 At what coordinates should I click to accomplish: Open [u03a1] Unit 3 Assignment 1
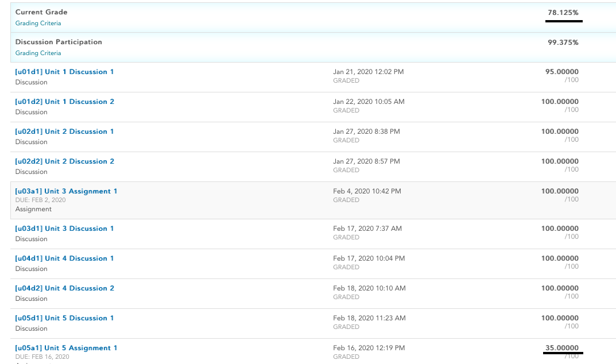pyautogui.click(x=66, y=191)
